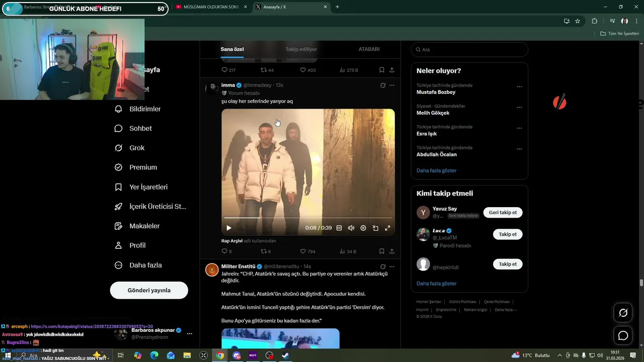Viewport: 644px width, 362px height.
Task: Open Sohbet chat bubble icon in sidebar
Action: pos(118,128)
